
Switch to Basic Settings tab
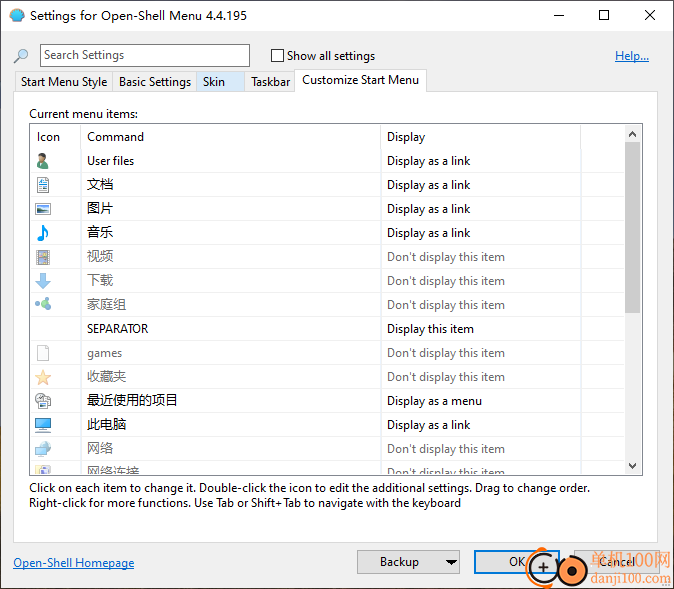tap(155, 82)
